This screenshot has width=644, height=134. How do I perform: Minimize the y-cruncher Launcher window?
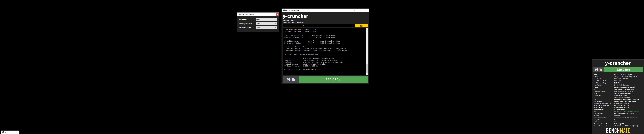click(354, 10)
